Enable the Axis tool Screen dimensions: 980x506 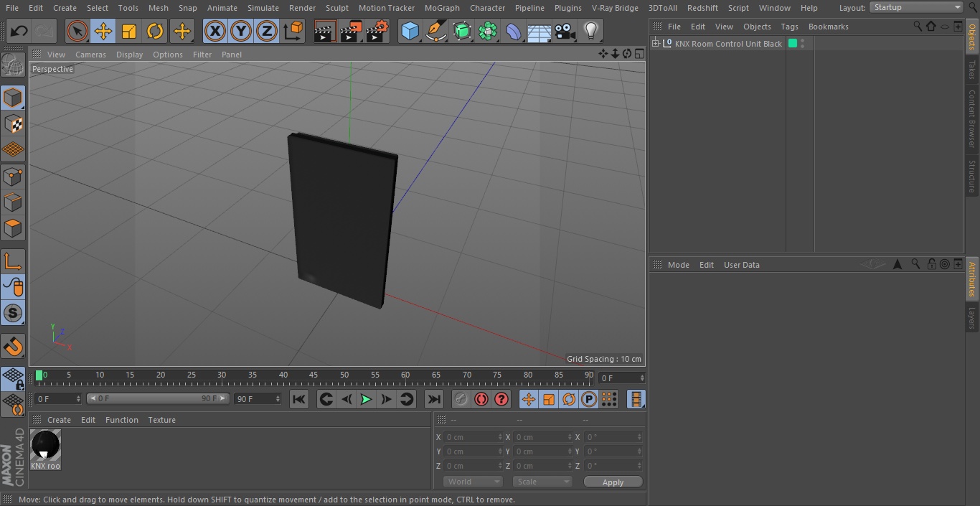click(13, 261)
